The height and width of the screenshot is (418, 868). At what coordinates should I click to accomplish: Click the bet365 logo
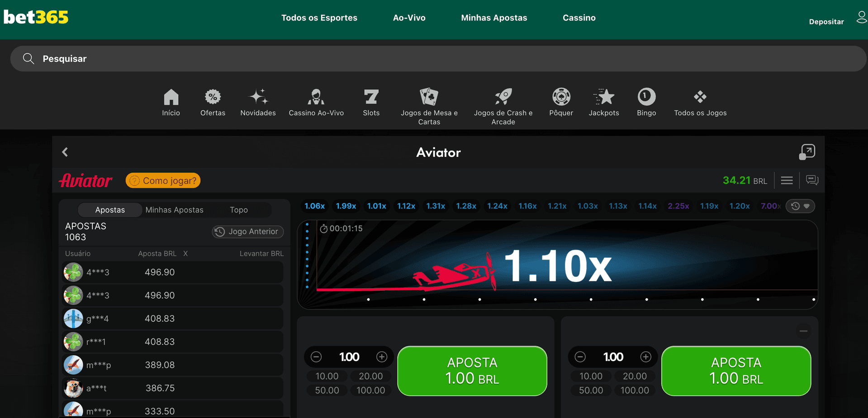36,17
